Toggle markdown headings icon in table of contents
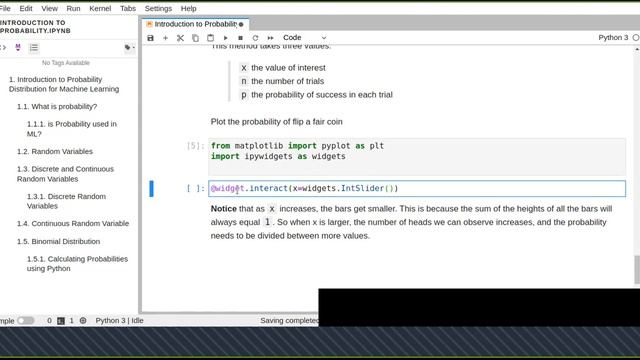 coord(18,48)
